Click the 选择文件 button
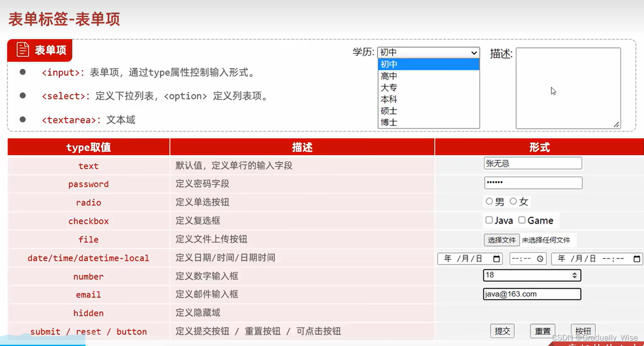The width and height of the screenshot is (644, 346). (x=502, y=240)
